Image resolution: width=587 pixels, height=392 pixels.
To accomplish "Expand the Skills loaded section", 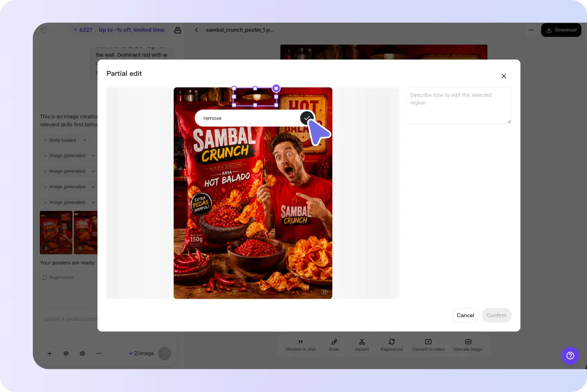I will coord(65,140).
